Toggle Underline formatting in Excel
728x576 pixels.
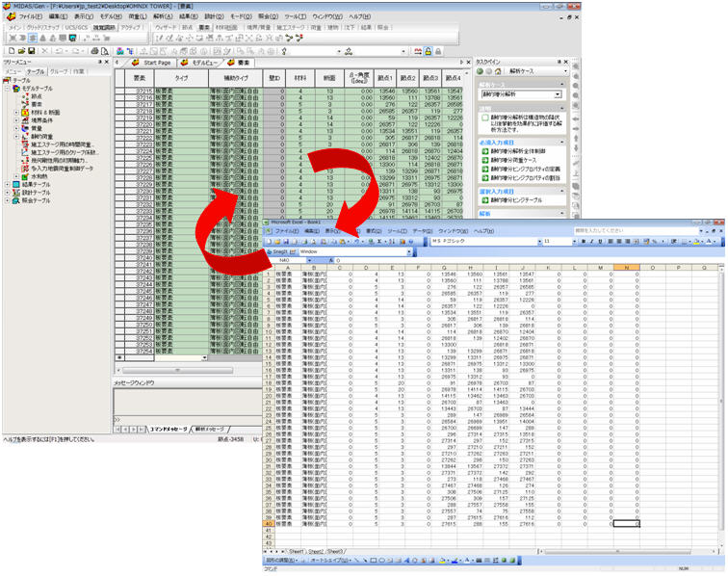click(x=600, y=242)
